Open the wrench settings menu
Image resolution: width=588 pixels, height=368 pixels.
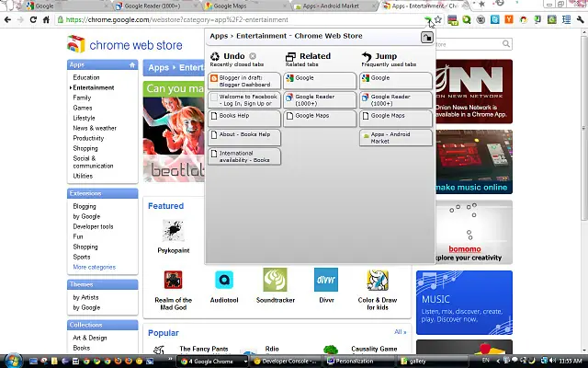coord(581,19)
